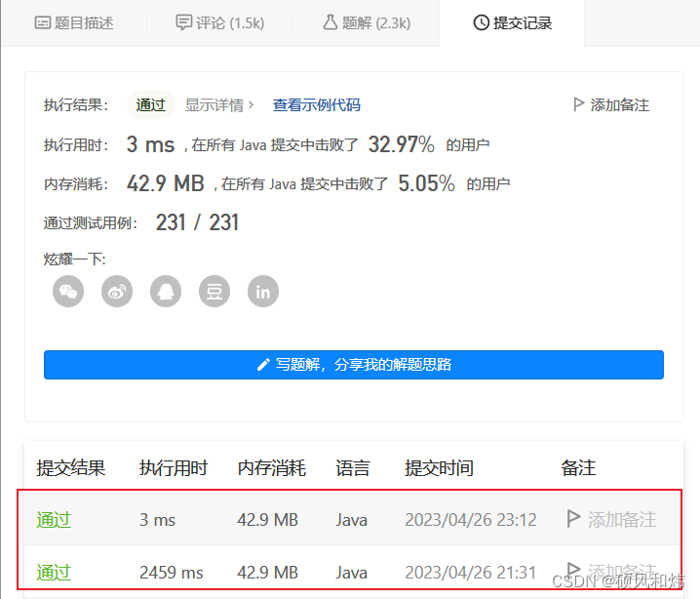Click the 炫耀一下 label
The image size is (700, 599).
pyautogui.click(x=74, y=259)
